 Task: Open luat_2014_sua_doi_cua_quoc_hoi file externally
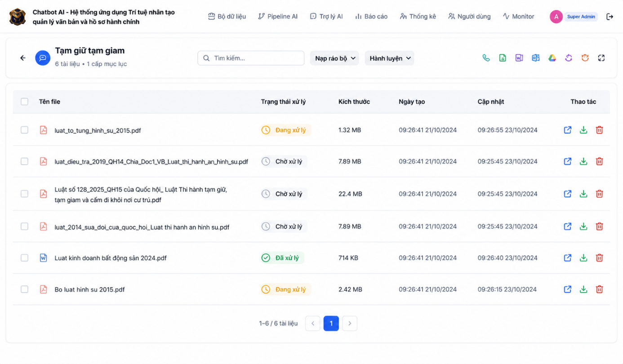click(x=568, y=226)
